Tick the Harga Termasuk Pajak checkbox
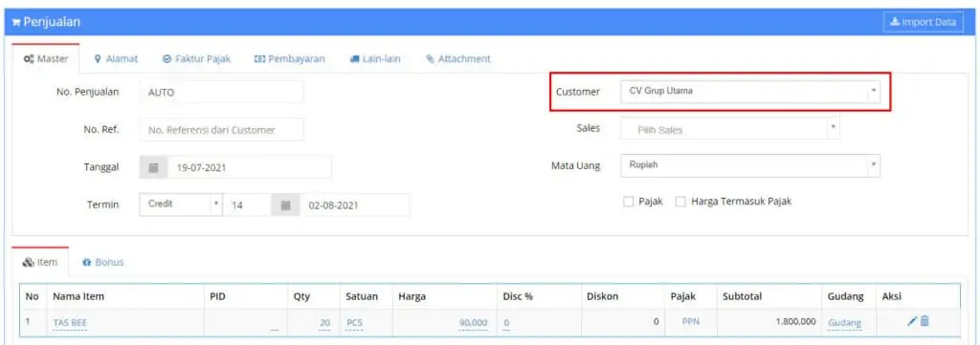 pyautogui.click(x=680, y=203)
